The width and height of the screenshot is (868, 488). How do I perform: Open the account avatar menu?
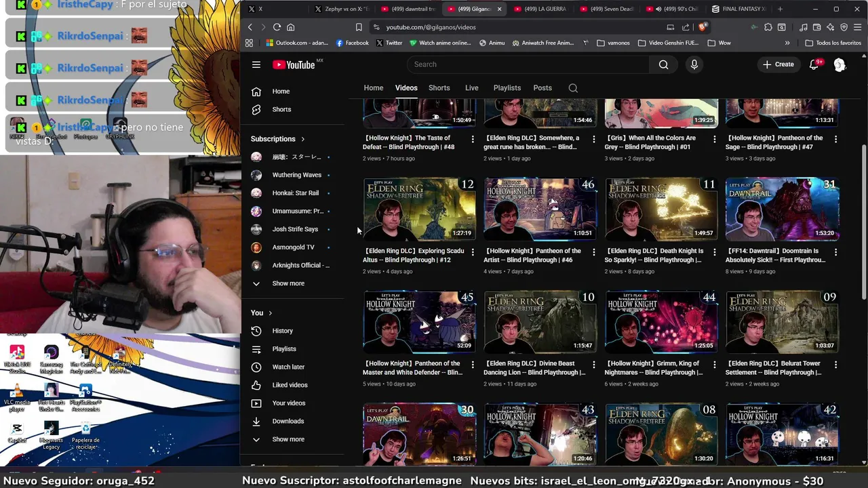tap(840, 64)
